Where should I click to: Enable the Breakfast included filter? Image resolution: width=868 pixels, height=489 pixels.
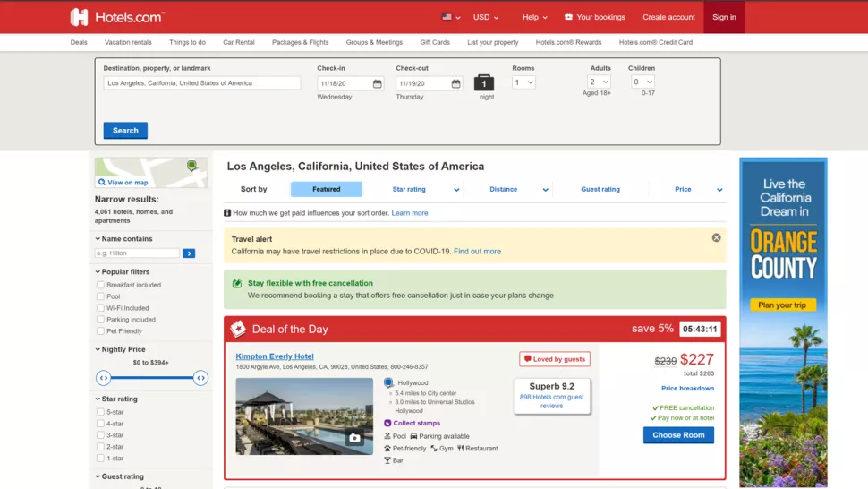(100, 285)
